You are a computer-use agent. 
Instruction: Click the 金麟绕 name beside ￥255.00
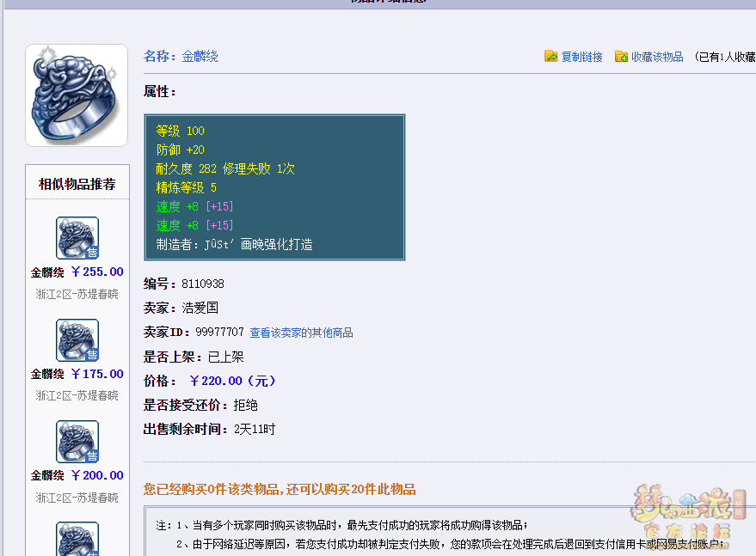click(x=47, y=272)
